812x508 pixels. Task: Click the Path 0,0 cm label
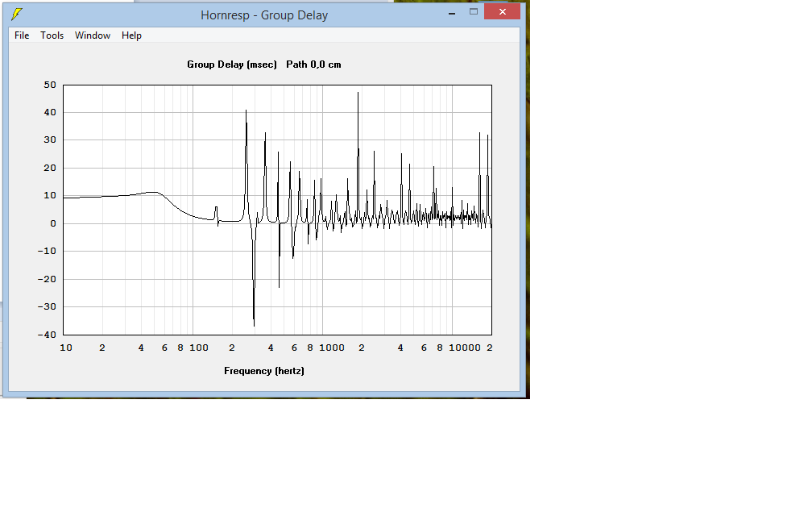pos(313,65)
